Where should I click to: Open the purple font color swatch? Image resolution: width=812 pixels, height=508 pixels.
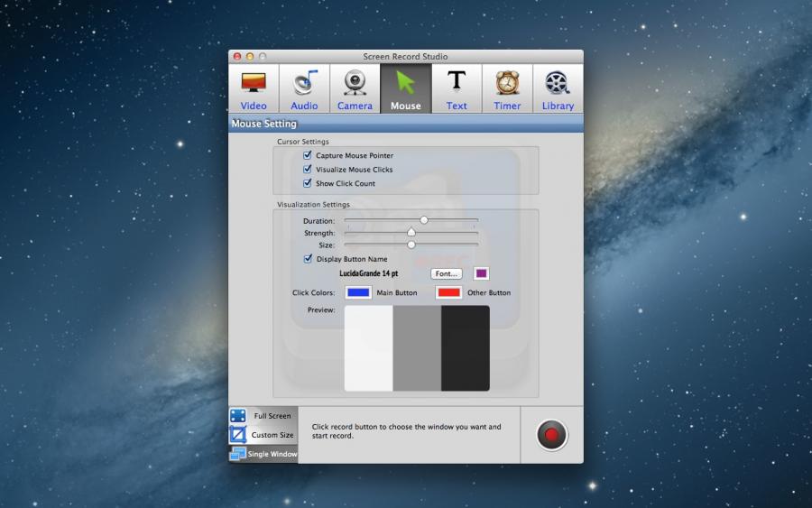point(481,272)
